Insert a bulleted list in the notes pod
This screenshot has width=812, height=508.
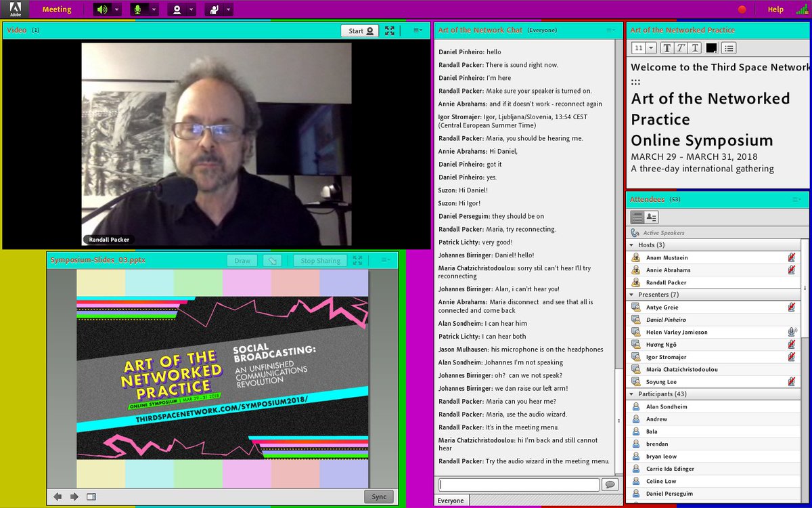point(729,47)
